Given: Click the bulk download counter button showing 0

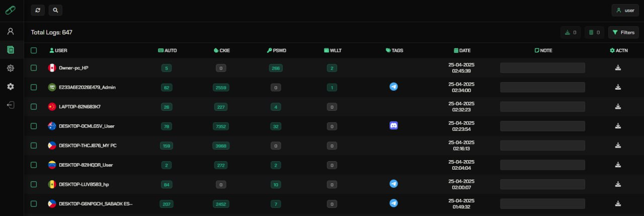Looking at the screenshot, I should click(571, 32).
